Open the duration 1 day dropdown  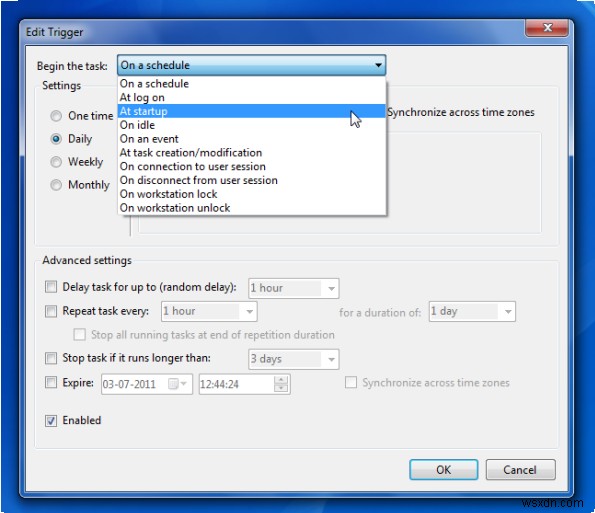tap(472, 312)
